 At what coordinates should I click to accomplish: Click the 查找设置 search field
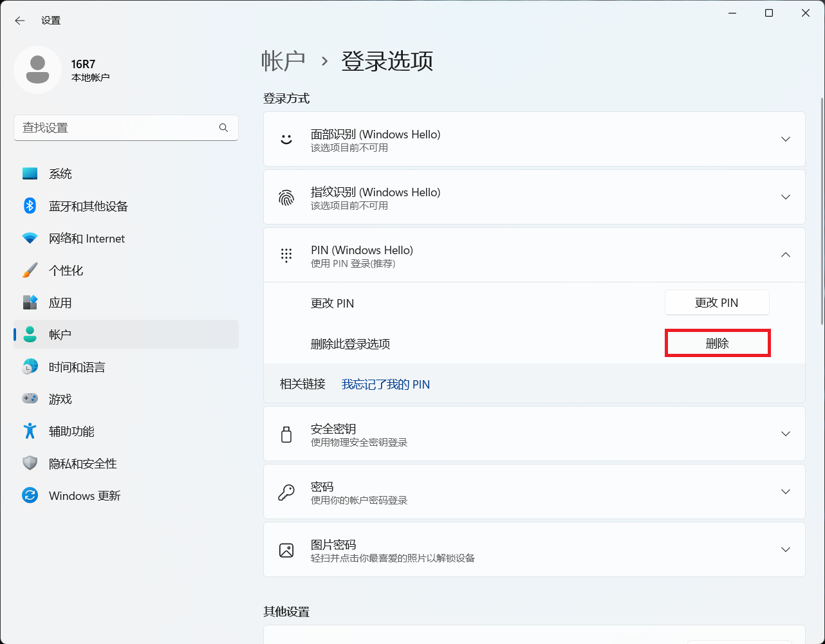pos(116,128)
